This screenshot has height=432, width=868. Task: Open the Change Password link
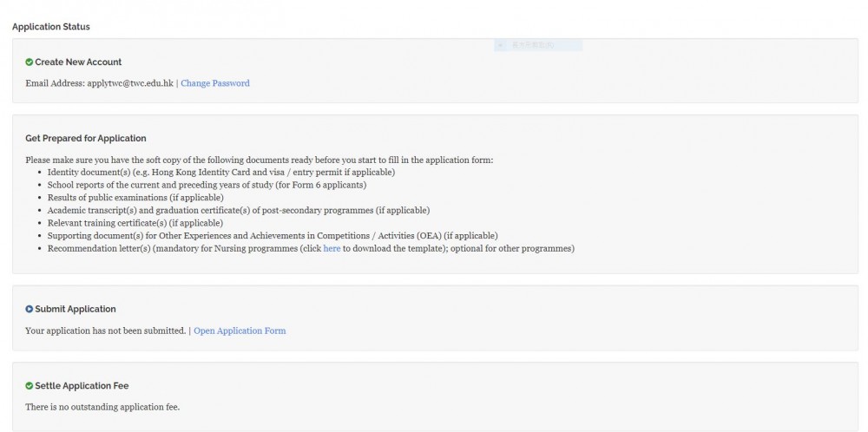click(x=214, y=83)
